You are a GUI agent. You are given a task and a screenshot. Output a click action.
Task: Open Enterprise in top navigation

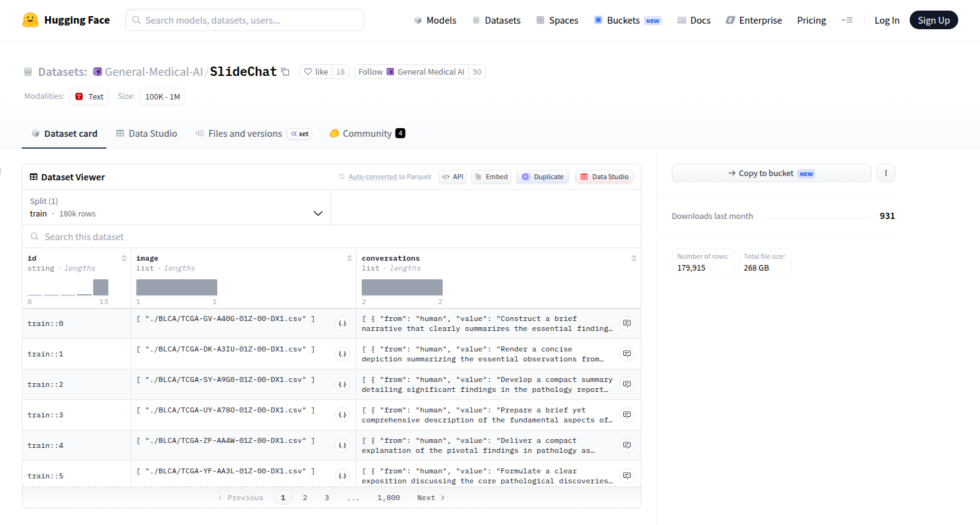(x=754, y=20)
